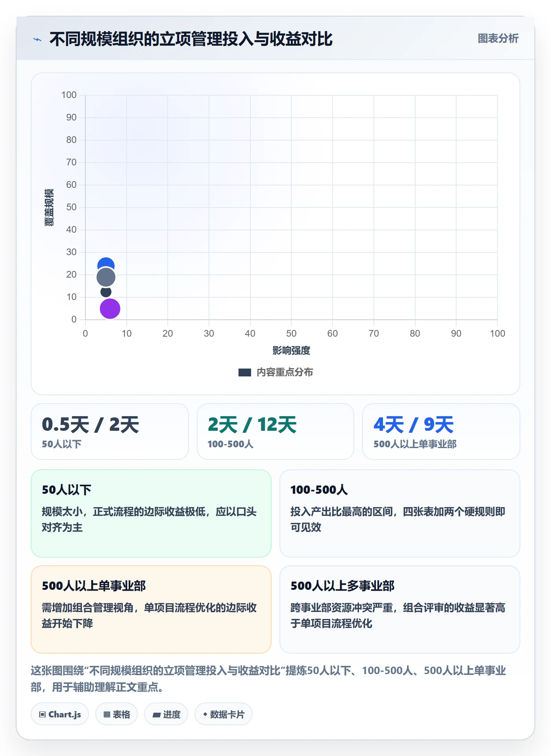
Task: Click the small dark navy bubble
Action: tap(106, 292)
